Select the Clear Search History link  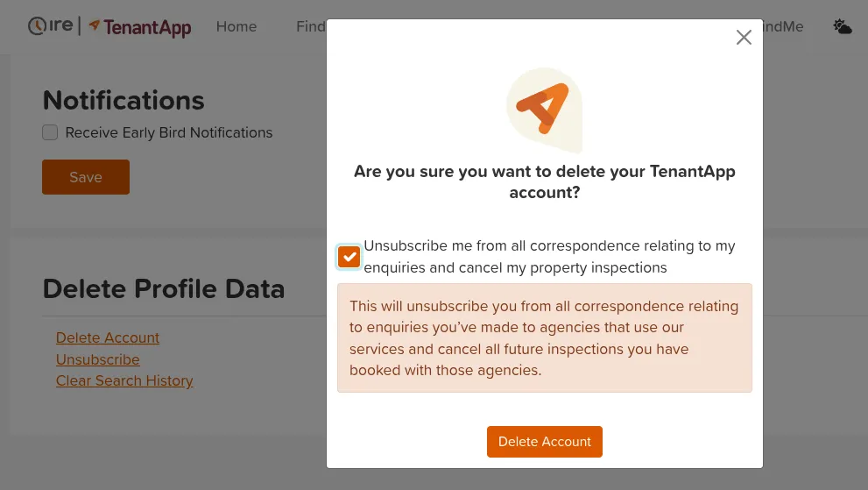124,380
